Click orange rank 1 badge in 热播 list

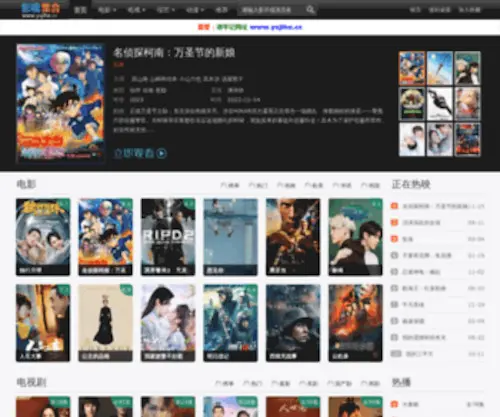[x=394, y=404]
